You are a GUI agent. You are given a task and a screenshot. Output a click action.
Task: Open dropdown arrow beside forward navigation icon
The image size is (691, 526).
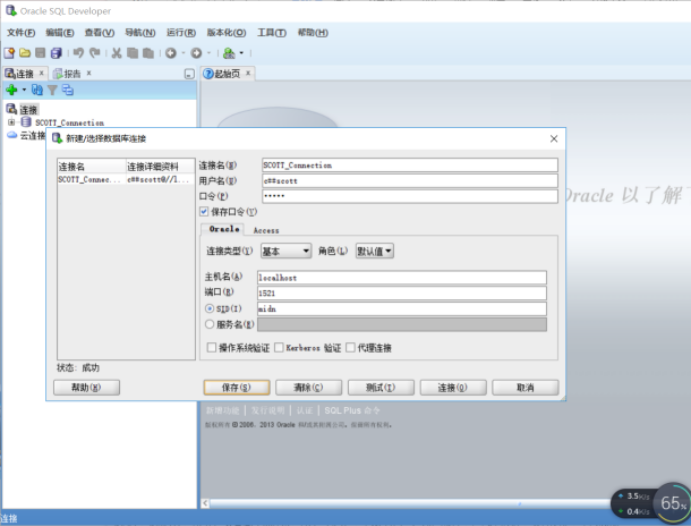point(208,53)
